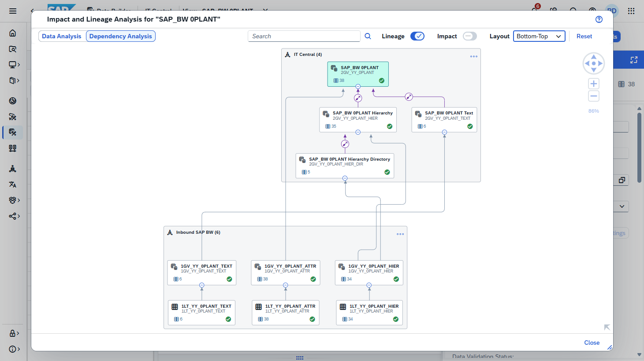Open Space Management person icon in the sidebar

pyautogui.click(x=13, y=169)
